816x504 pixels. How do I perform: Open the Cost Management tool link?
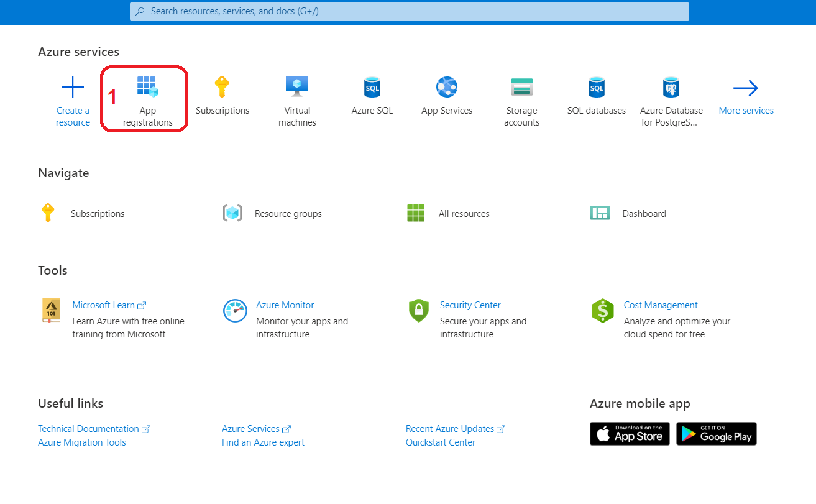pos(661,305)
